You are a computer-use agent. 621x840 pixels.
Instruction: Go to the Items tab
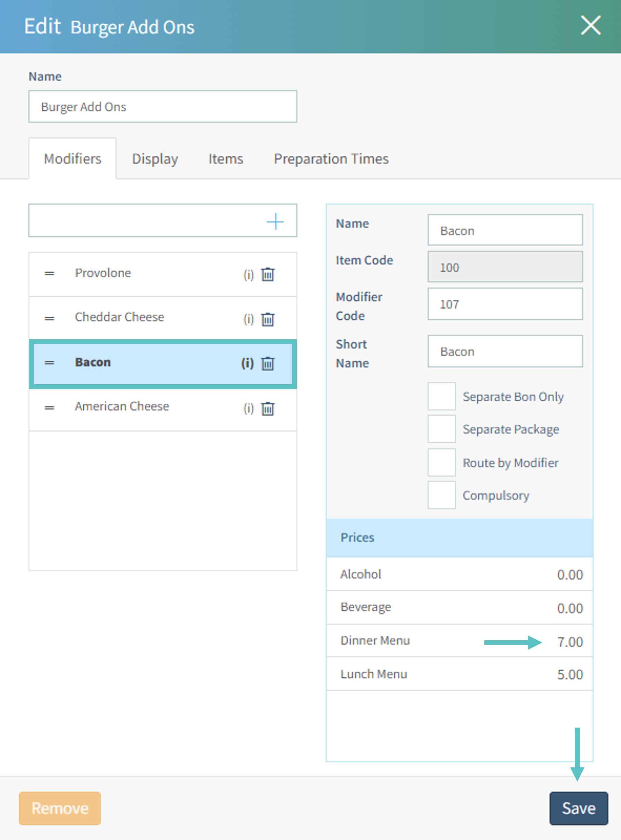click(225, 159)
